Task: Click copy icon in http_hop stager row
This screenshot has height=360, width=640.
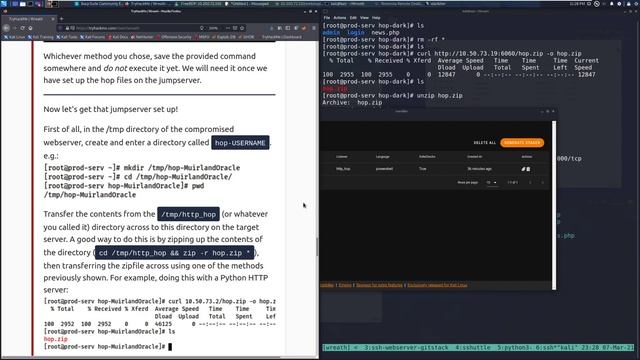Action: [528, 169]
